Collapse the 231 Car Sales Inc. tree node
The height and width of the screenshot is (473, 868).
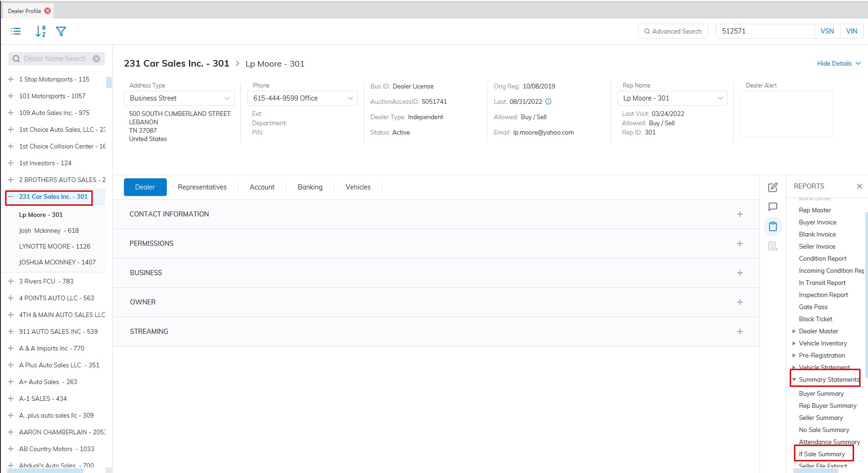click(x=11, y=197)
